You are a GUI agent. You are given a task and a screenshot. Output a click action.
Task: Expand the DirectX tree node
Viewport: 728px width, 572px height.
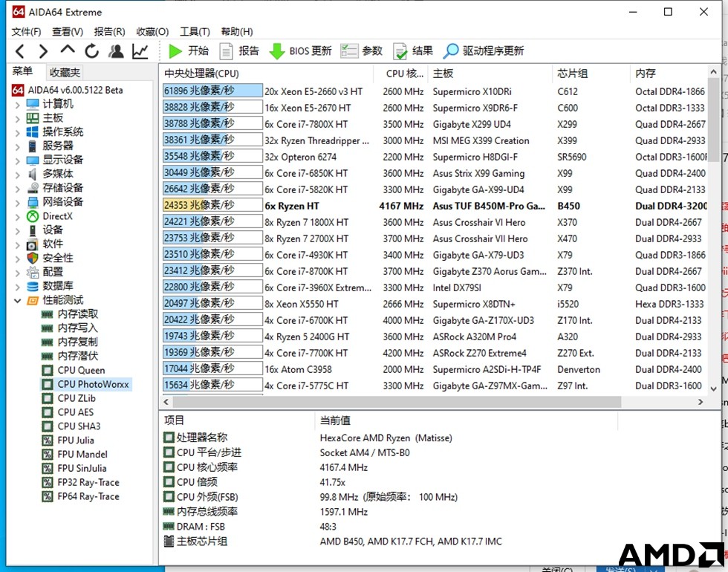click(18, 216)
